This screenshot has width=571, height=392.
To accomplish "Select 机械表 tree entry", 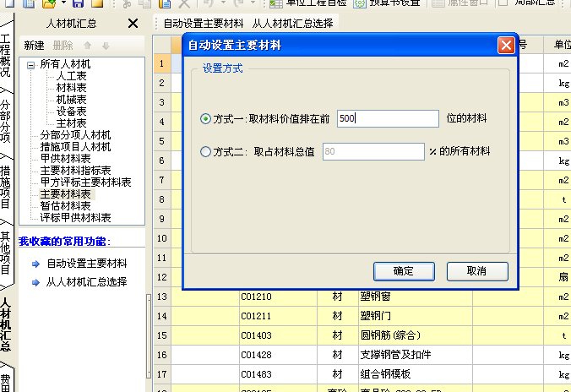I will point(71,100).
